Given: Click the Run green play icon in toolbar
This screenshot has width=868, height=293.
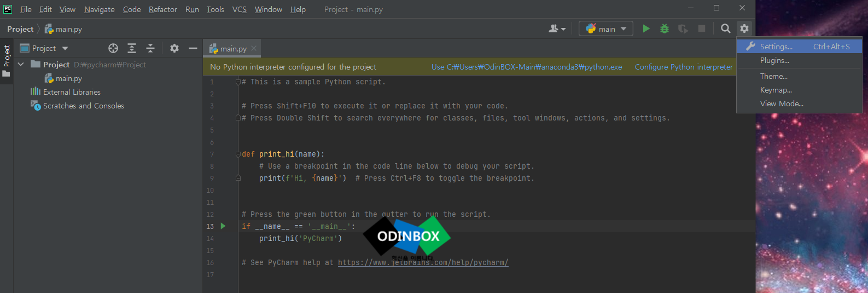Looking at the screenshot, I should pyautogui.click(x=646, y=28).
